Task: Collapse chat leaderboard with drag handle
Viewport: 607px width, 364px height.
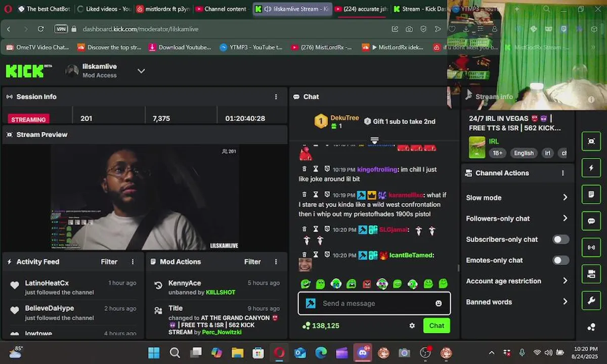Action: tap(374, 140)
